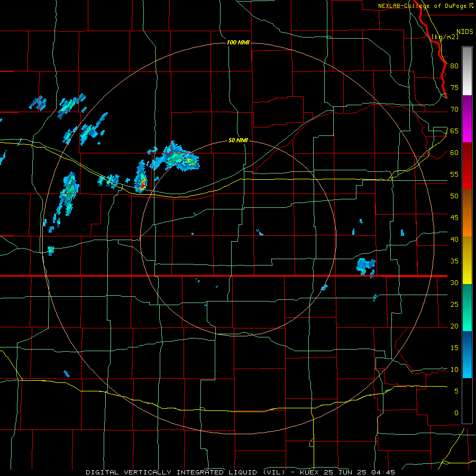Click the [kg/m2] units label
Screen dimensions: 476x476
445,37
